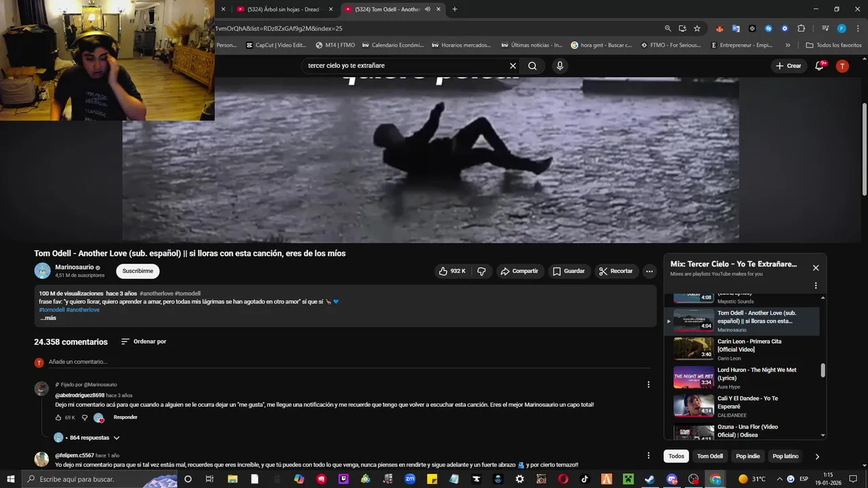Select the Pop indie chip
This screenshot has height=488, width=868.
748,456
